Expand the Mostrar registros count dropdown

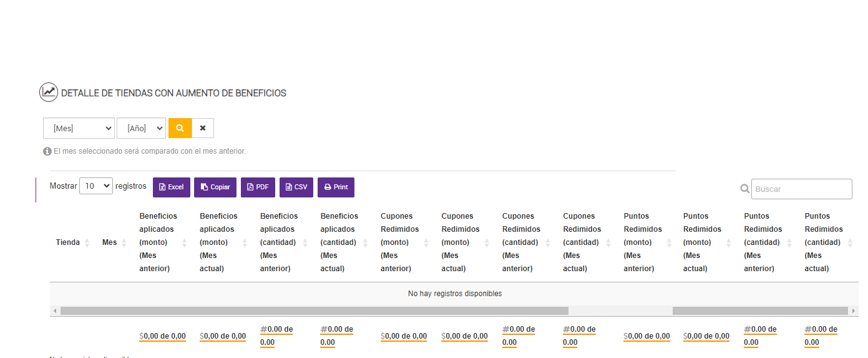[96, 186]
